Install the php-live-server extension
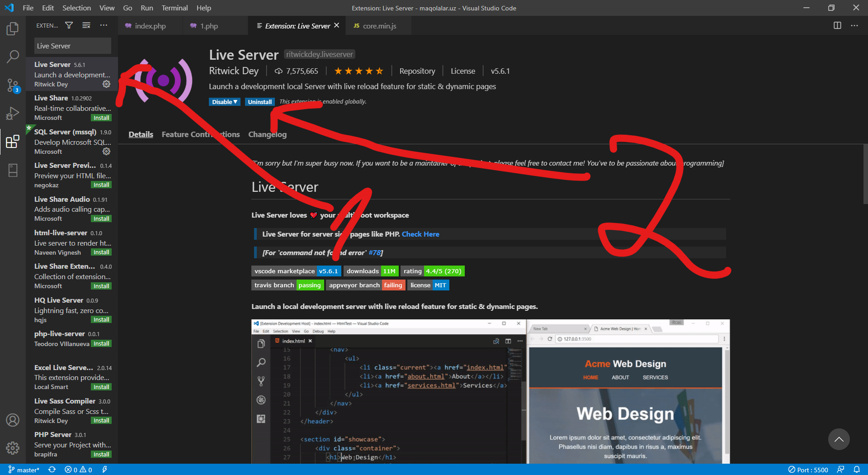 pyautogui.click(x=101, y=343)
